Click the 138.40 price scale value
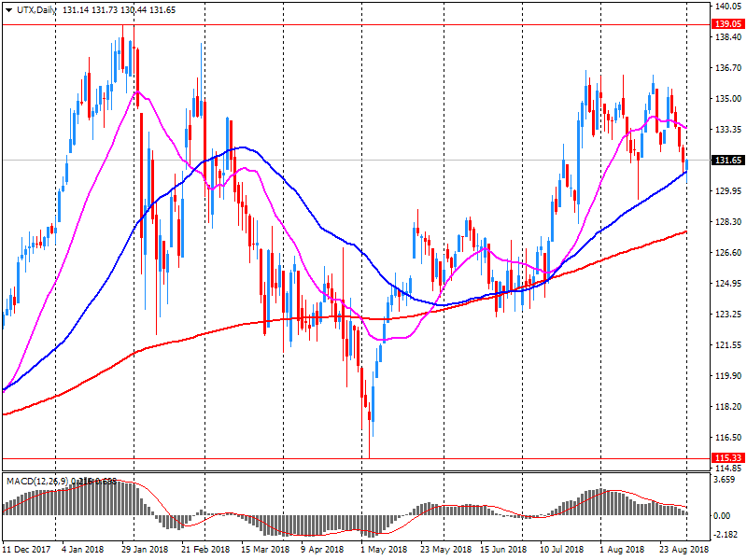The image size is (747, 560). [728, 37]
